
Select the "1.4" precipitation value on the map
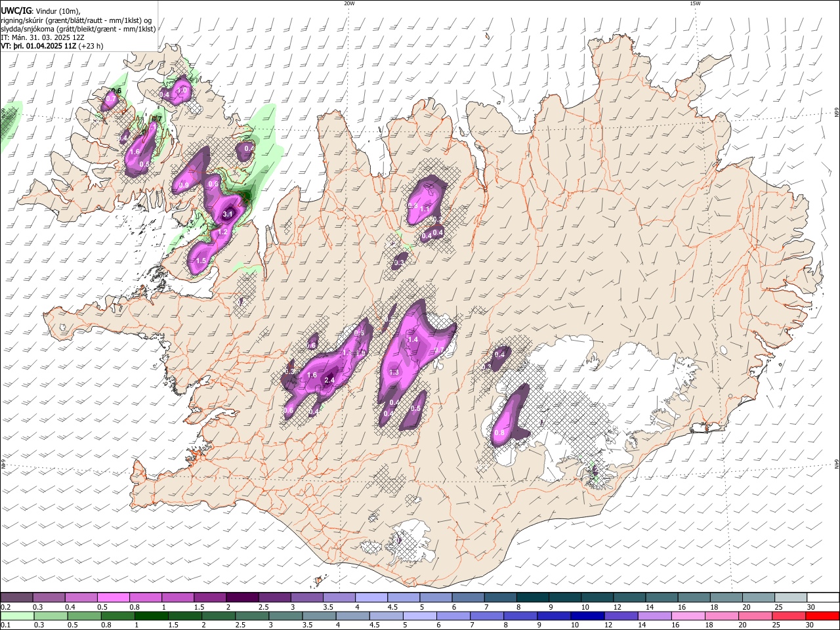(413, 339)
